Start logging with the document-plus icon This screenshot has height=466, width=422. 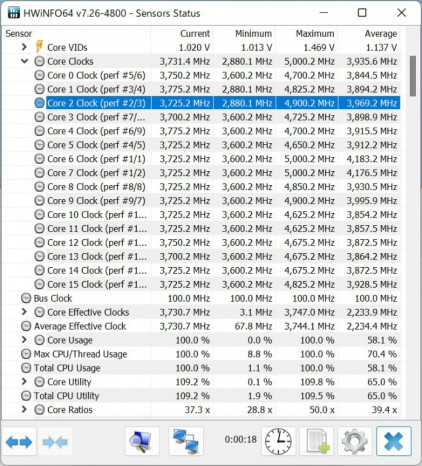point(317,441)
